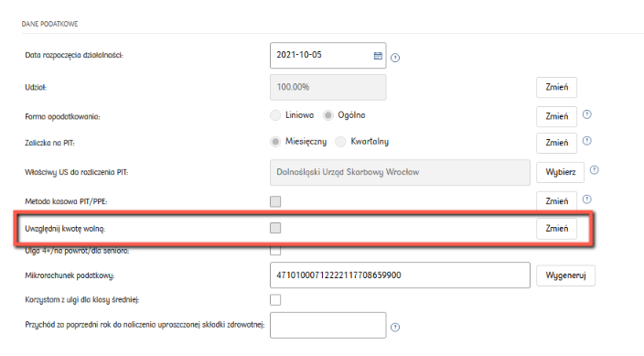
Task: Choose Miesięczny PIT advance
Action: click(275, 142)
